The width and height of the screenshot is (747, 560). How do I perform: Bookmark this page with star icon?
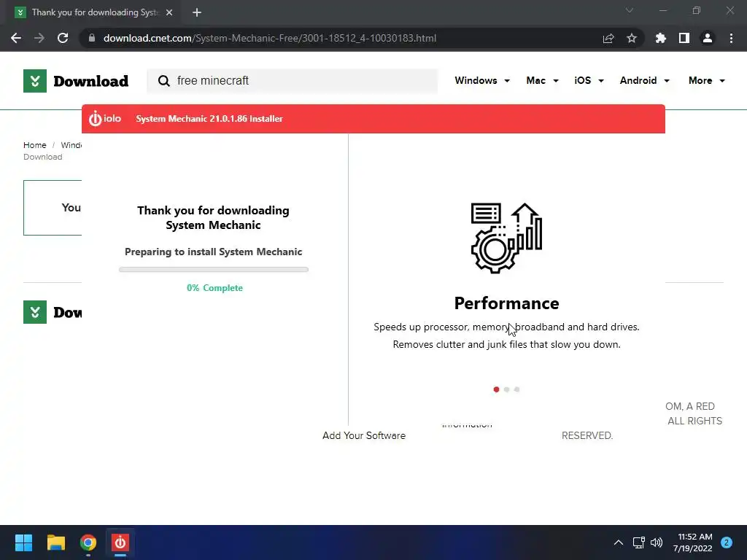tap(632, 38)
